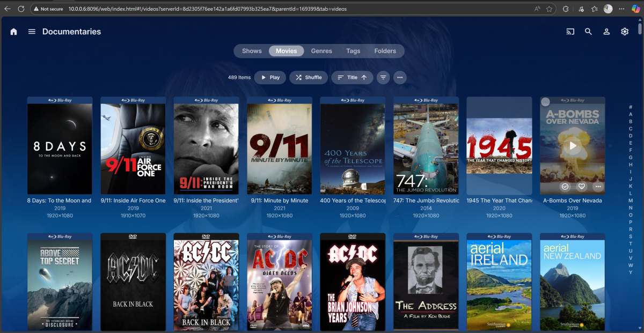Jump to letter Y in alphabet picker

pos(631,272)
